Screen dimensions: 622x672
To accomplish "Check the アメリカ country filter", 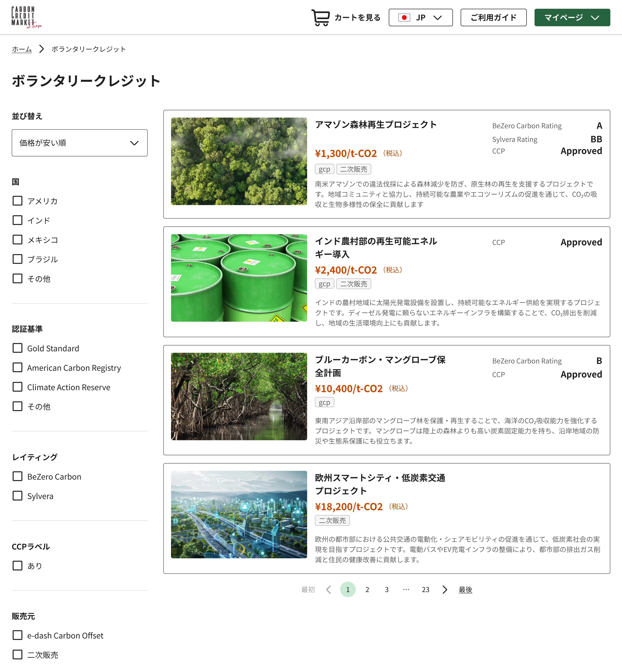I will (17, 201).
